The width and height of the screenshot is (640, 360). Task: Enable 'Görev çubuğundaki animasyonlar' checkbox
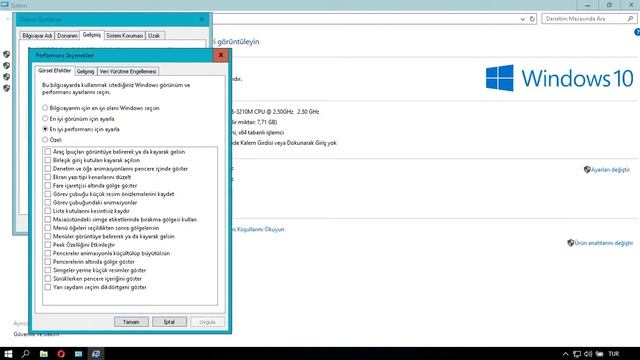point(48,202)
